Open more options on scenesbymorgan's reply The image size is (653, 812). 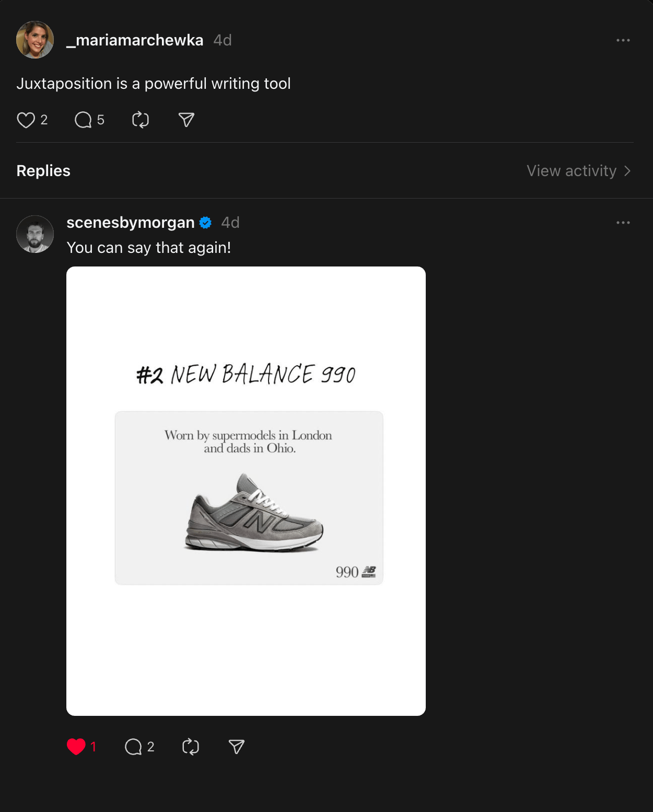623,223
